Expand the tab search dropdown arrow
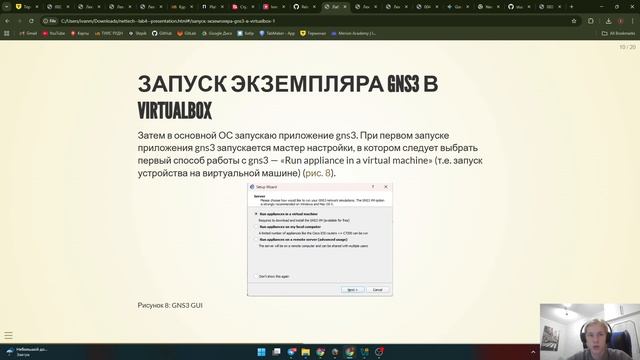Screen dimensions: 640x360 point(7,7)
